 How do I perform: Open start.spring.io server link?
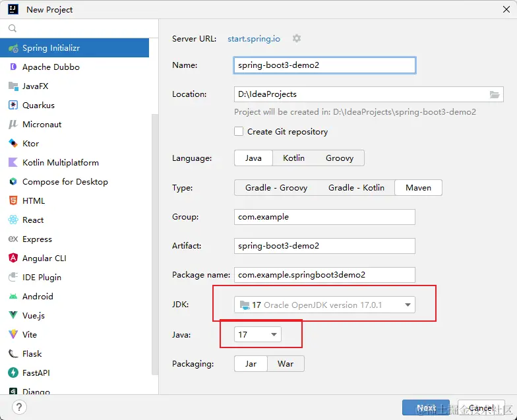253,39
